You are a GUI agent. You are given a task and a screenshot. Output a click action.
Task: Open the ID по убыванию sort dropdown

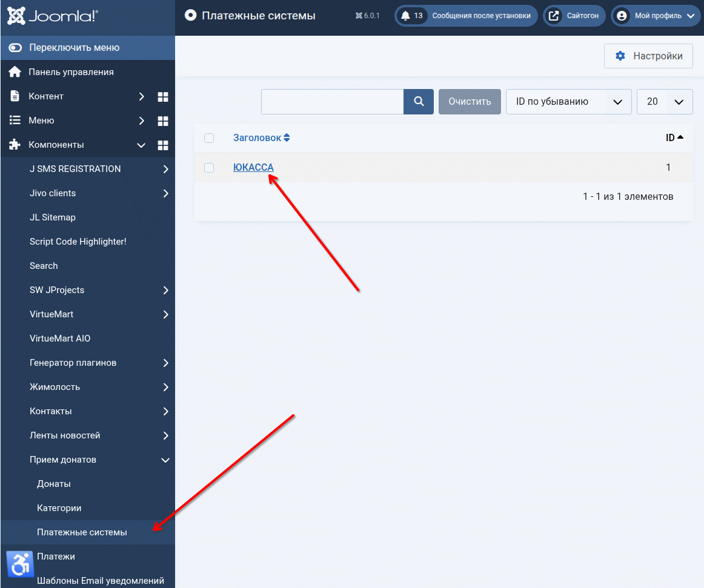[x=568, y=102]
